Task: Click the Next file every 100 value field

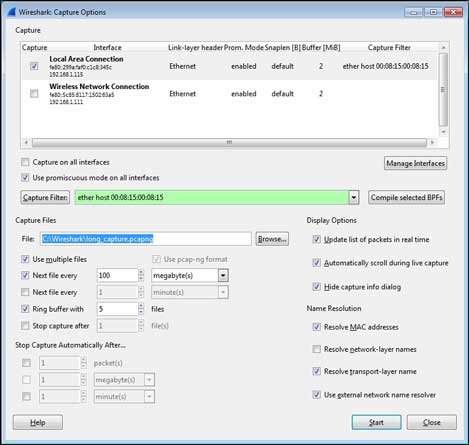Action: click(x=117, y=275)
